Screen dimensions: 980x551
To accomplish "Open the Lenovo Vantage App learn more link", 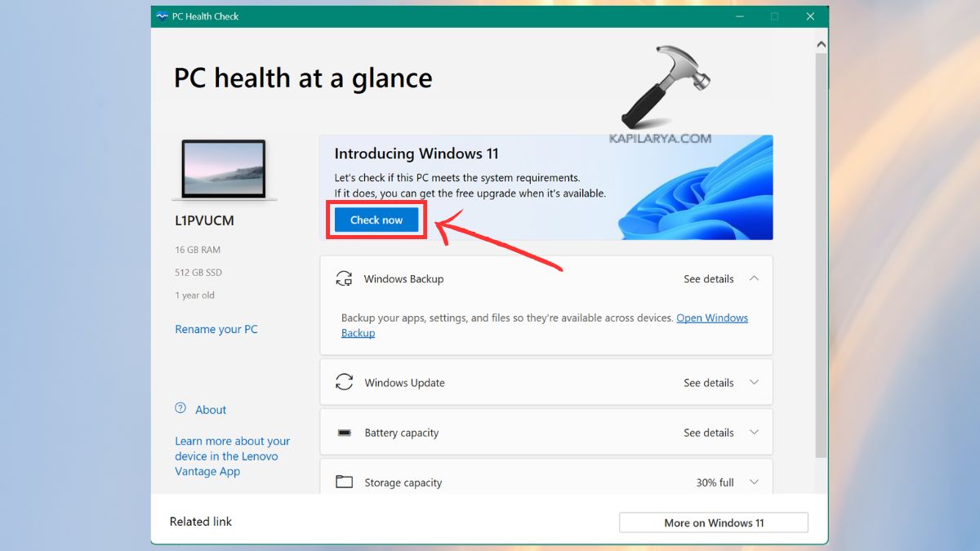I will point(232,455).
